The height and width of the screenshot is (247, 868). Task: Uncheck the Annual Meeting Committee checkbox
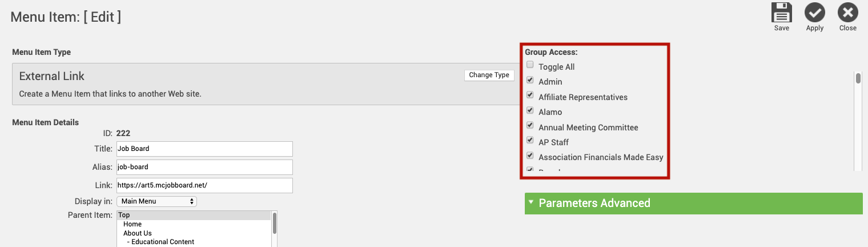coord(531,125)
